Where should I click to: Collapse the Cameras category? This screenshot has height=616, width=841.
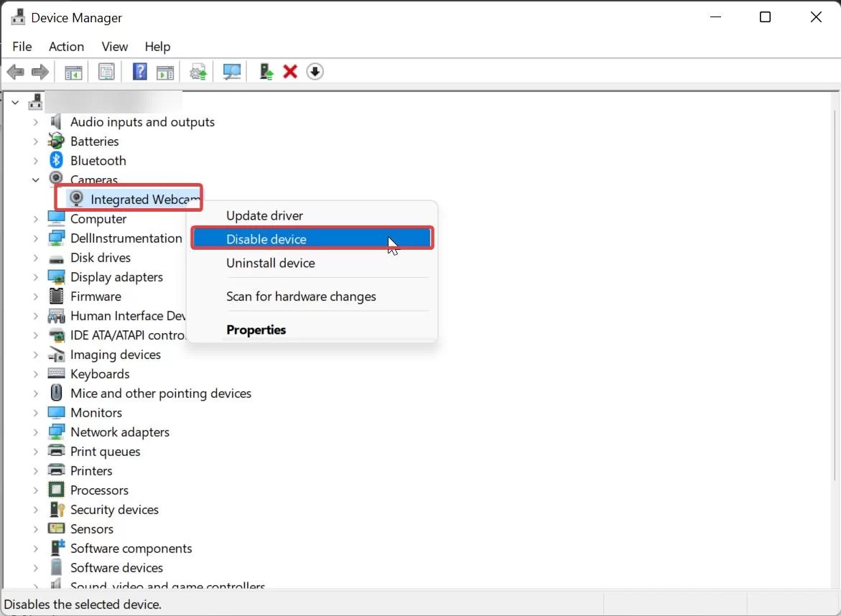pos(35,179)
